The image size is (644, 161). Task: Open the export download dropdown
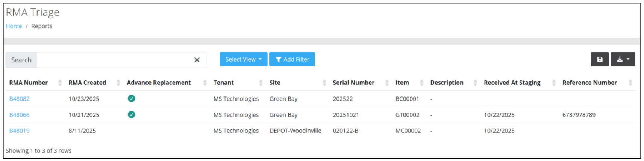pyautogui.click(x=623, y=59)
